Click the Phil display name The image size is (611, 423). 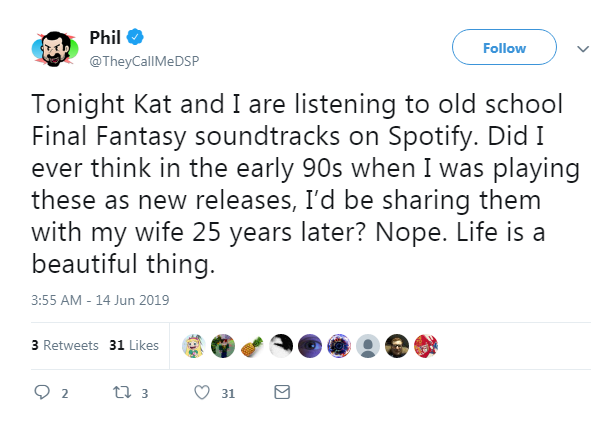point(105,38)
